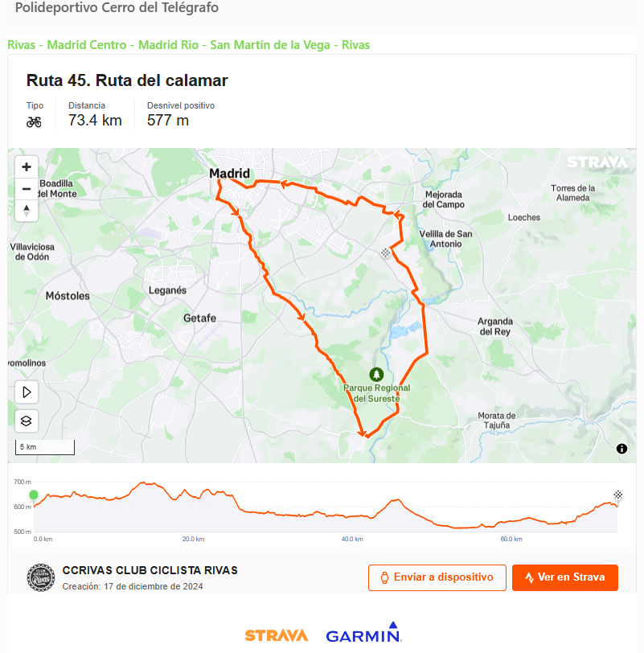
Task: Click the checkered finish flag on map
Action: click(386, 253)
